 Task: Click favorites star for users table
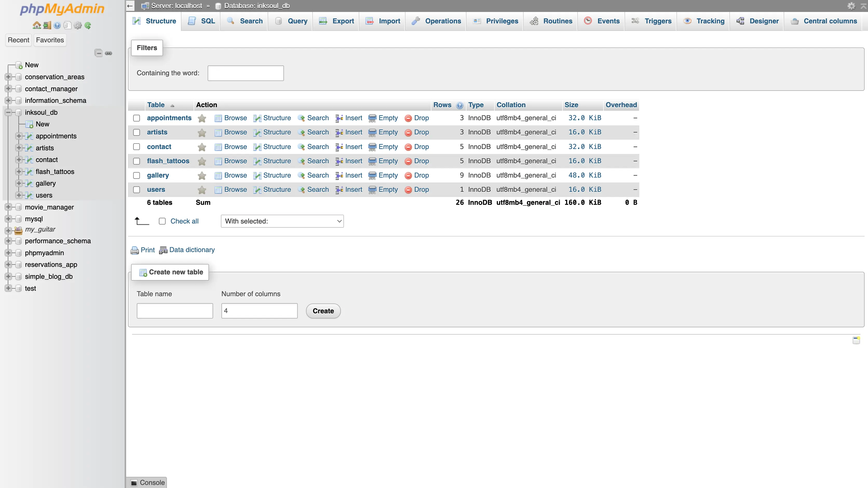[x=202, y=190]
